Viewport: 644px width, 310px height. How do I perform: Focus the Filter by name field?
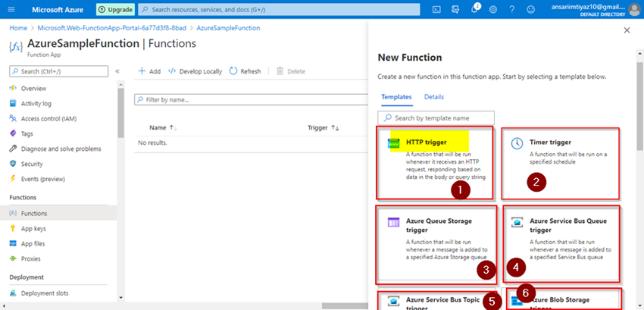pyautogui.click(x=251, y=100)
